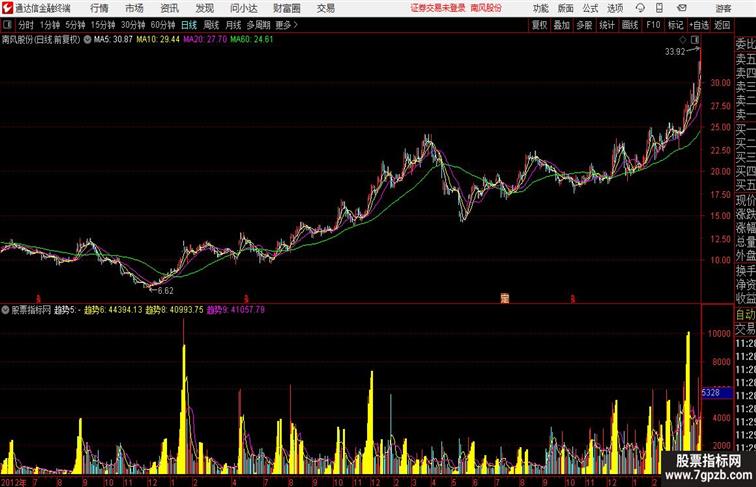Expand the 股票指标网 sub-indicator round button

pyautogui.click(x=5, y=310)
